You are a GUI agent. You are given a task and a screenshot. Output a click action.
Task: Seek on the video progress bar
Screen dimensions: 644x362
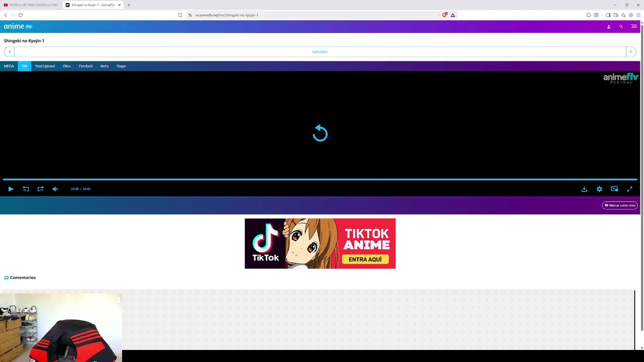point(320,179)
